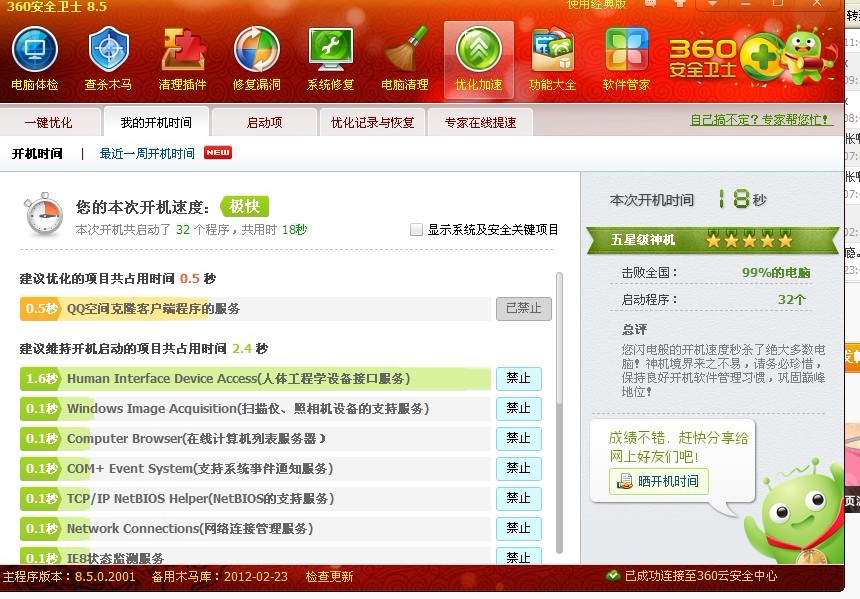860x599 pixels.
Task: Click the 建议优化的项目共占用时间 heading
Action: pos(118,279)
